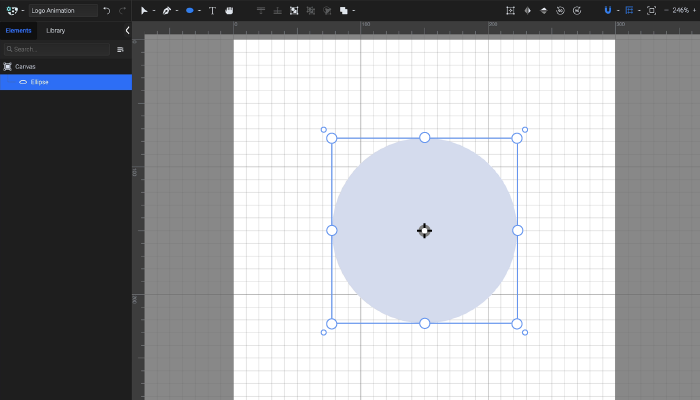Viewport: 700px width, 400px height.
Task: Select the Pen tool
Action: tap(167, 10)
